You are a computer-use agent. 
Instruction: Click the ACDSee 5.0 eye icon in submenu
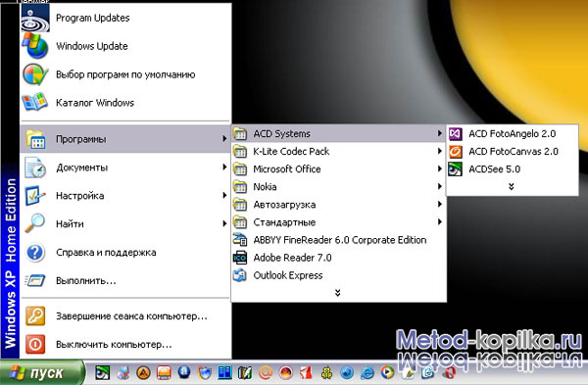pyautogui.click(x=456, y=169)
